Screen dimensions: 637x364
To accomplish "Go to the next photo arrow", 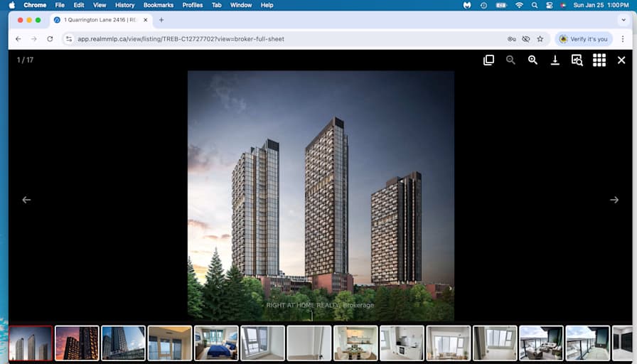I will pos(614,200).
